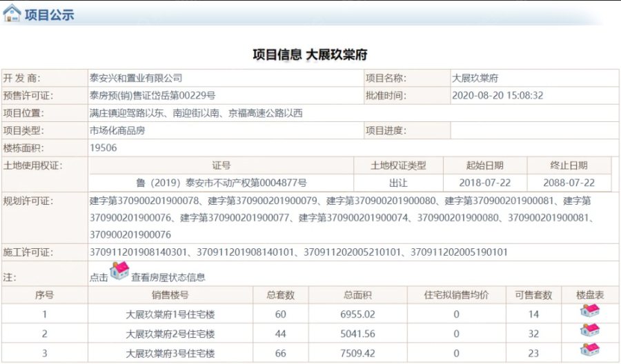This screenshot has width=621, height=364.
Task: Click start date 2018-07-22
Action: point(485,183)
